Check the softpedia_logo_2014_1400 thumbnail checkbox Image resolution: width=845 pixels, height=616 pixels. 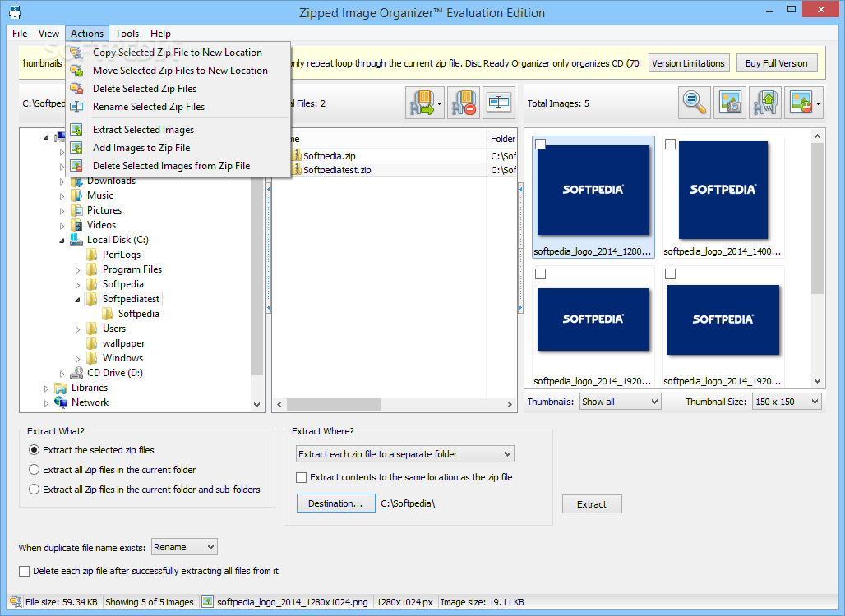tap(671, 145)
